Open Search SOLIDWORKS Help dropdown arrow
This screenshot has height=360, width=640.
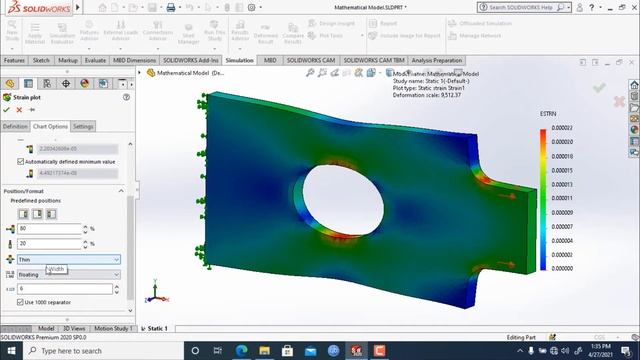[x=569, y=7]
